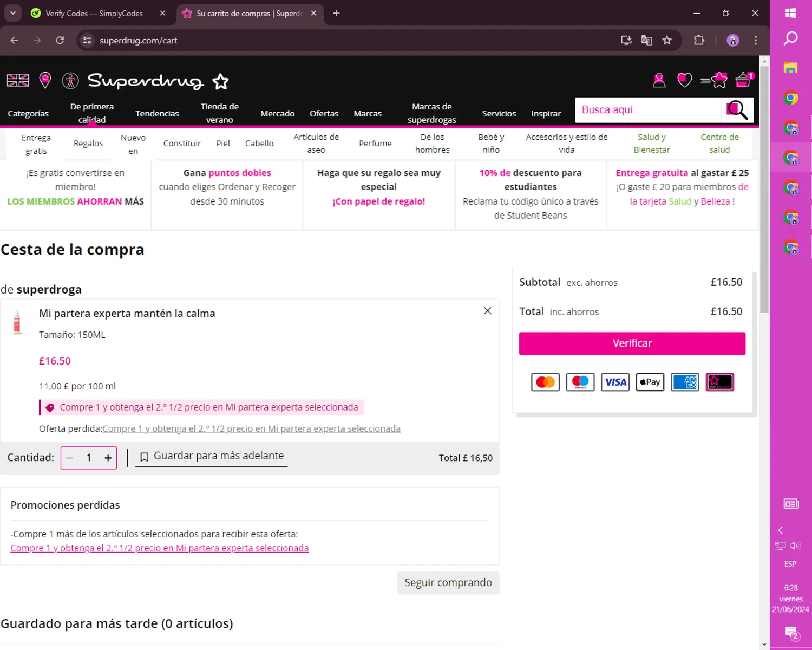Click the search magnifier button
The width and height of the screenshot is (812, 650).
[x=737, y=110]
